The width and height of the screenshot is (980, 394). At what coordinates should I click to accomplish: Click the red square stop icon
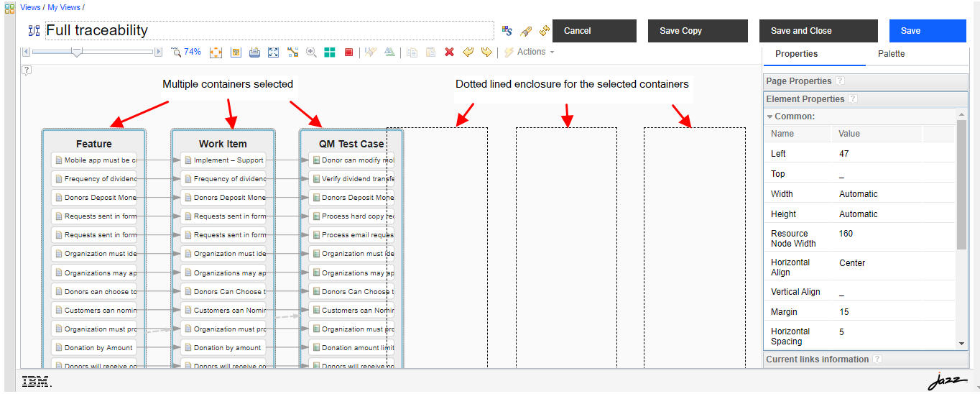coord(348,52)
